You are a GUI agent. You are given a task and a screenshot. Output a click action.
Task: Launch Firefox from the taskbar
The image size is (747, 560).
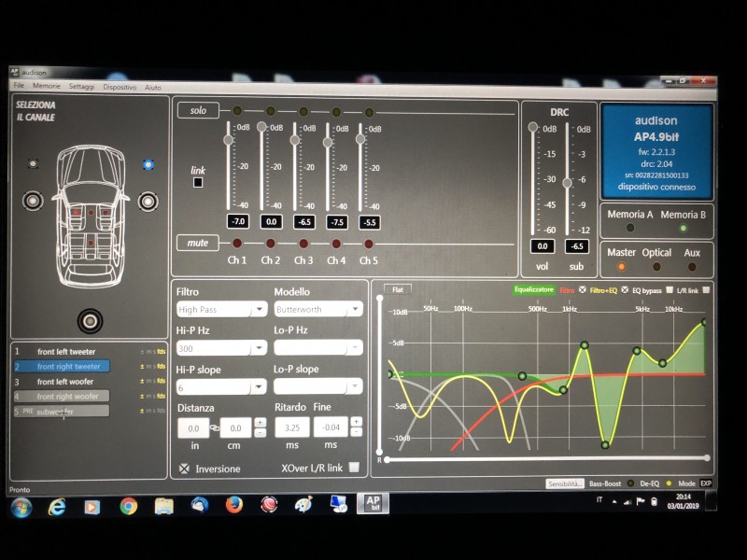tap(233, 504)
